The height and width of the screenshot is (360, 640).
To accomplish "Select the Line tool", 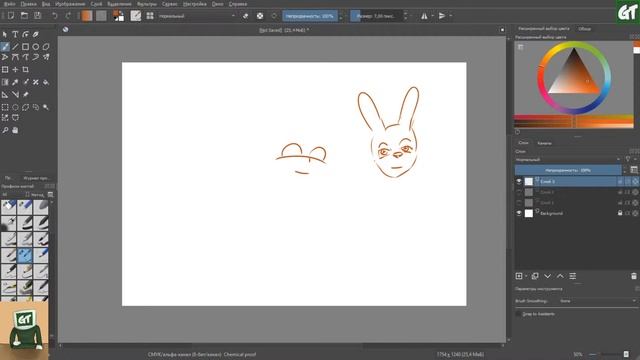I will [15, 47].
